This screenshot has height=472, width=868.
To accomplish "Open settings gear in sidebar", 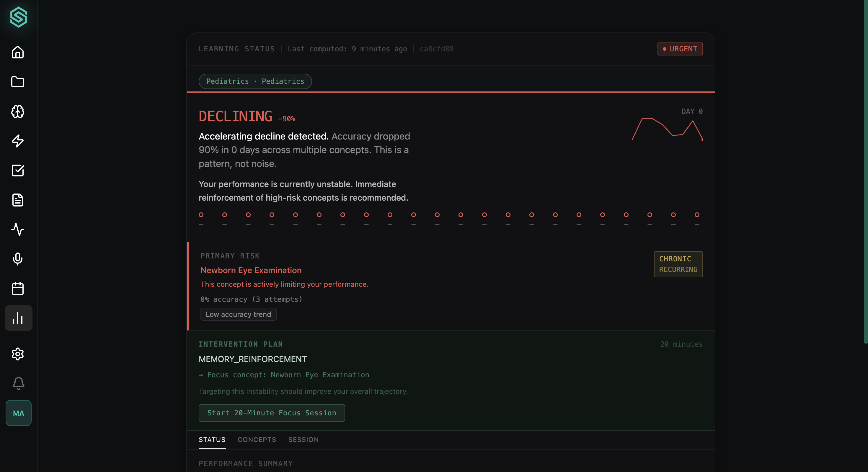I will [x=17, y=354].
